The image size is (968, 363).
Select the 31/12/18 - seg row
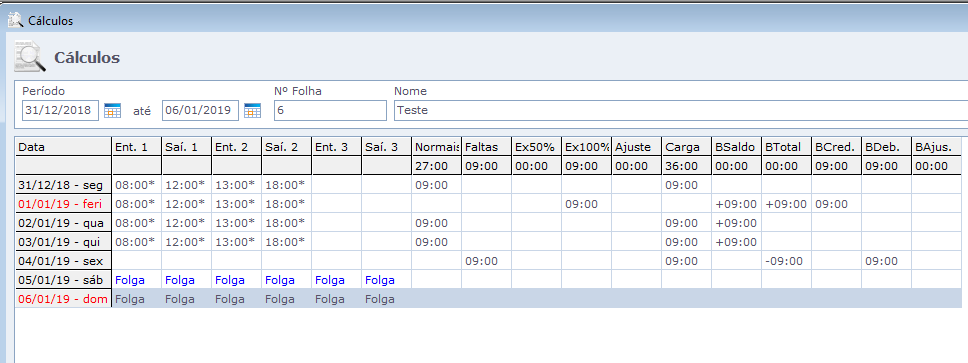pos(491,185)
